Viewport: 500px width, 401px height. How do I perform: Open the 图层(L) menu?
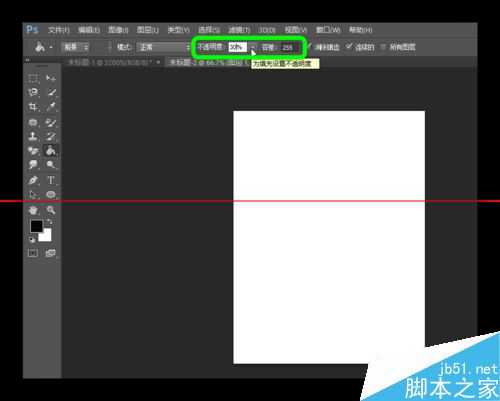(148, 30)
